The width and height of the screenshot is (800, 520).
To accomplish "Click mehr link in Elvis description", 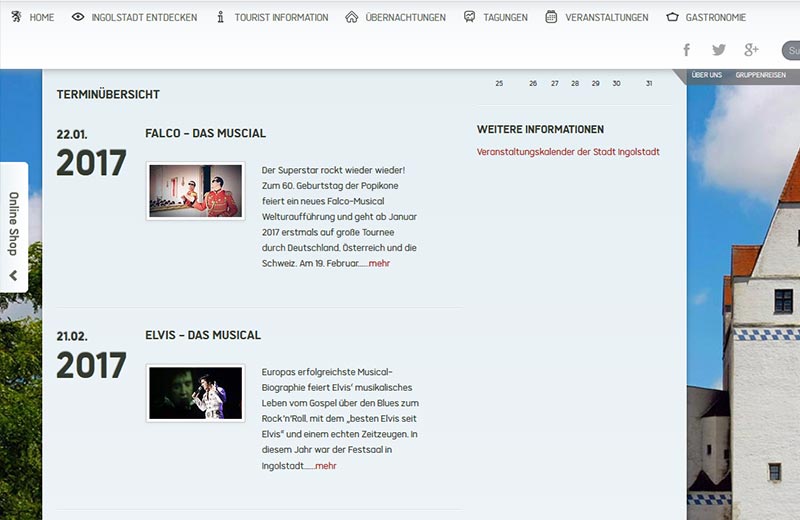I will (x=326, y=466).
